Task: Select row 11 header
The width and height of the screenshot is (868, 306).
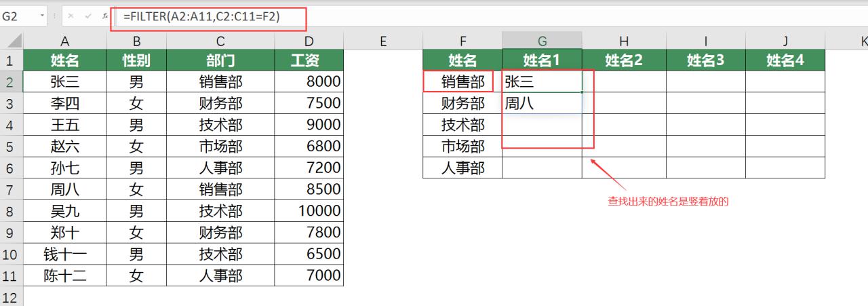Action: coord(12,275)
